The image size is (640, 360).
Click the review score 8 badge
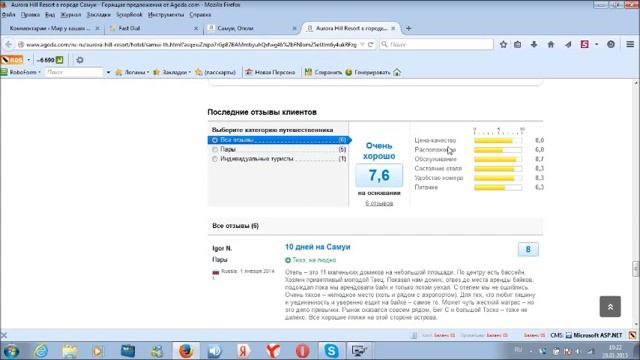528,249
